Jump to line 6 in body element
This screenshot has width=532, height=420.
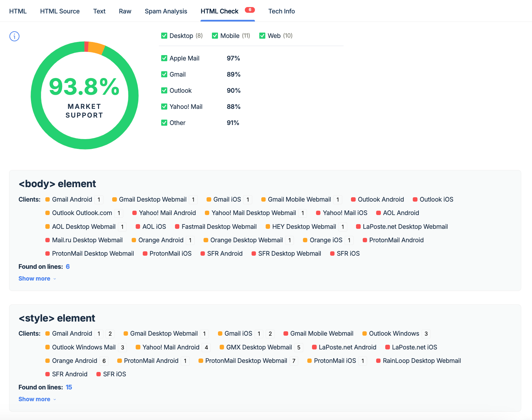68,267
